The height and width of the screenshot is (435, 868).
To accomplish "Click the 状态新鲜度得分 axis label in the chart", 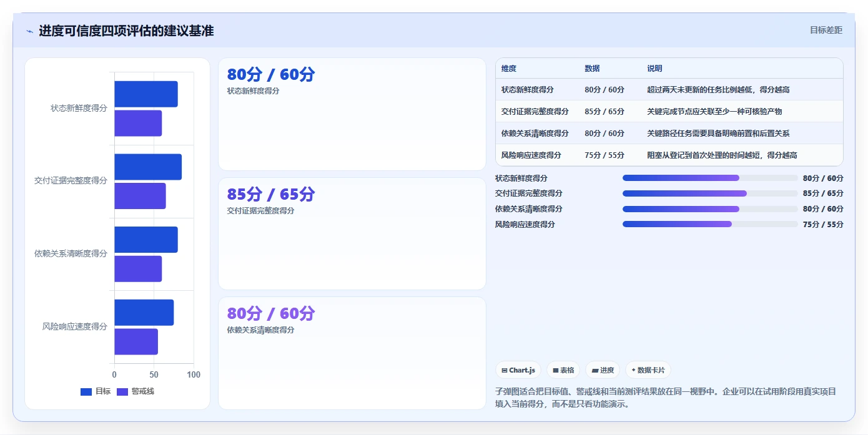I will tap(79, 108).
